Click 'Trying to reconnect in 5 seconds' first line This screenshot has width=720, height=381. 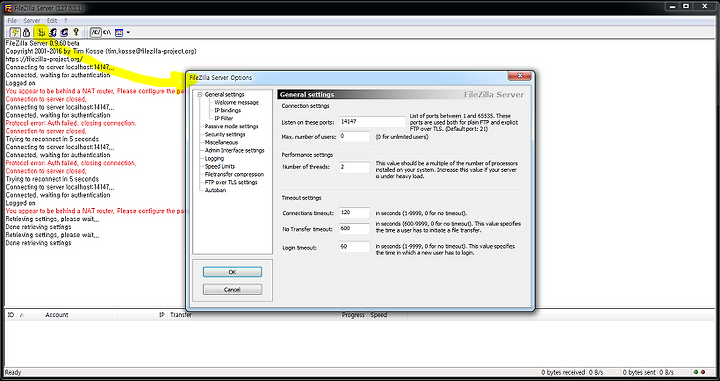52,139
